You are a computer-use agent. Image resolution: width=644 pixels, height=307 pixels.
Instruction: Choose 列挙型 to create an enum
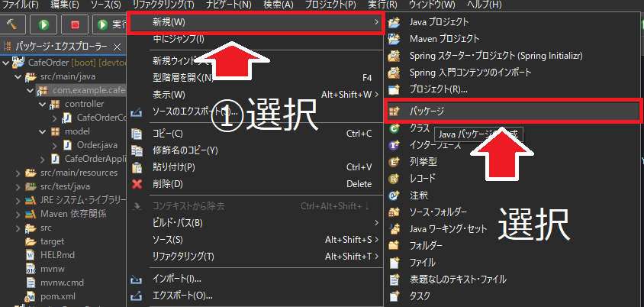pos(423,162)
